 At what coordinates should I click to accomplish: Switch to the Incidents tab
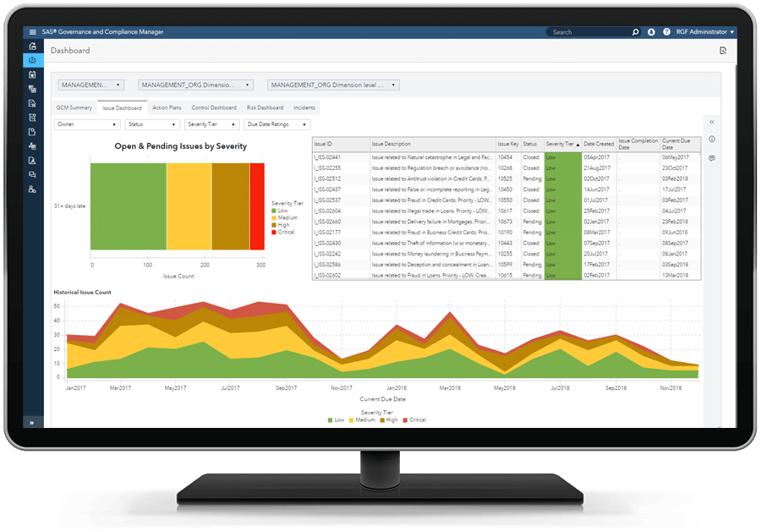(304, 107)
